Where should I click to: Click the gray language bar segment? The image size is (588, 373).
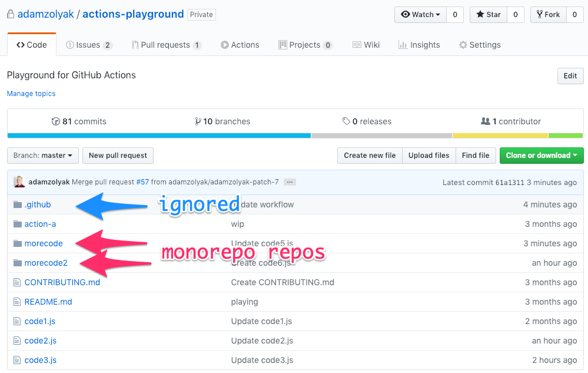[x=382, y=136]
